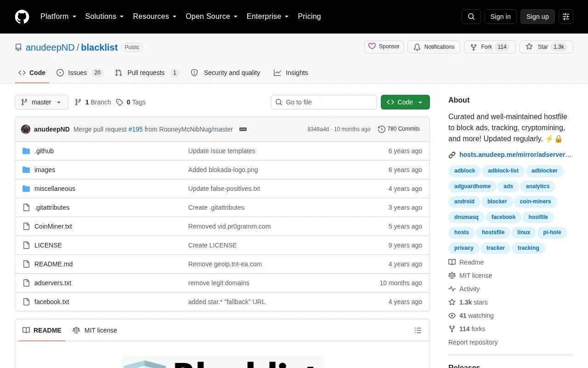This screenshot has width=588, height=368.
Task: Open Readme link in About sidebar
Action: point(466,262)
